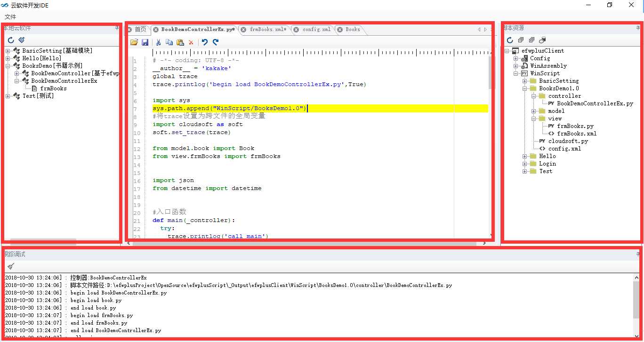
Task: Select cloudsoft.py in the resource tree
Action: coord(568,141)
